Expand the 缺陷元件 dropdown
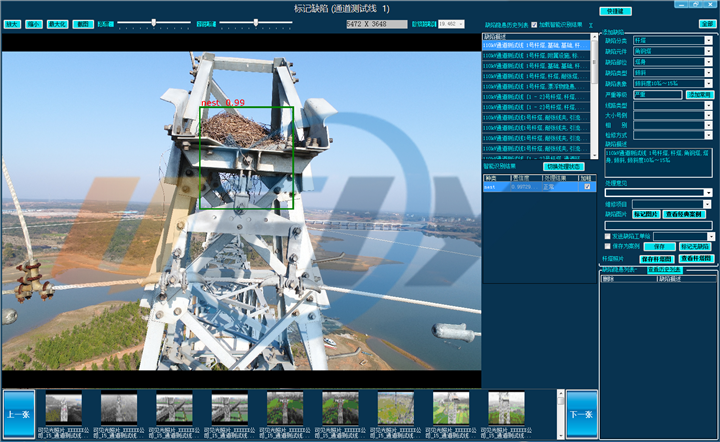 [709, 51]
